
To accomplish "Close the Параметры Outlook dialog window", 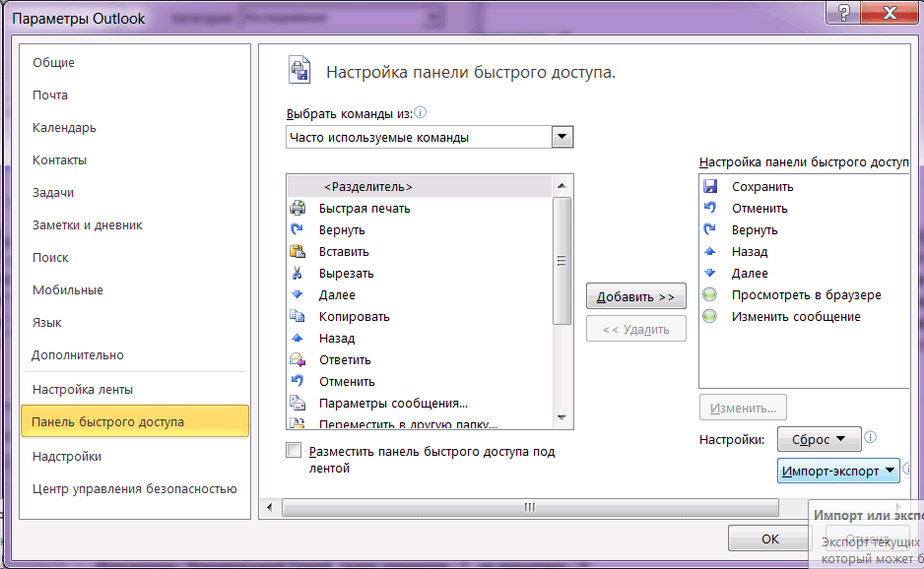I will tap(890, 13).
